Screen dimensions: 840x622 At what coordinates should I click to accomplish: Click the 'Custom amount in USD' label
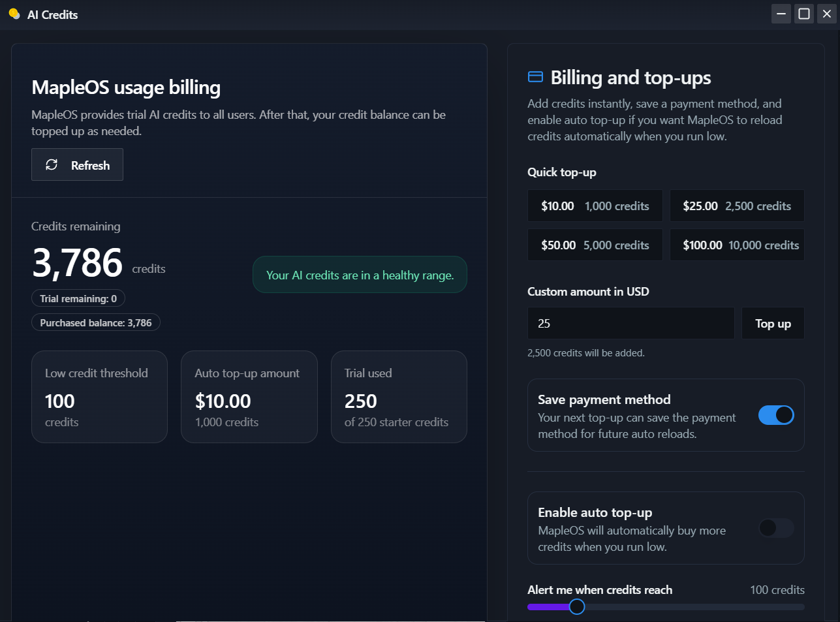(x=588, y=292)
